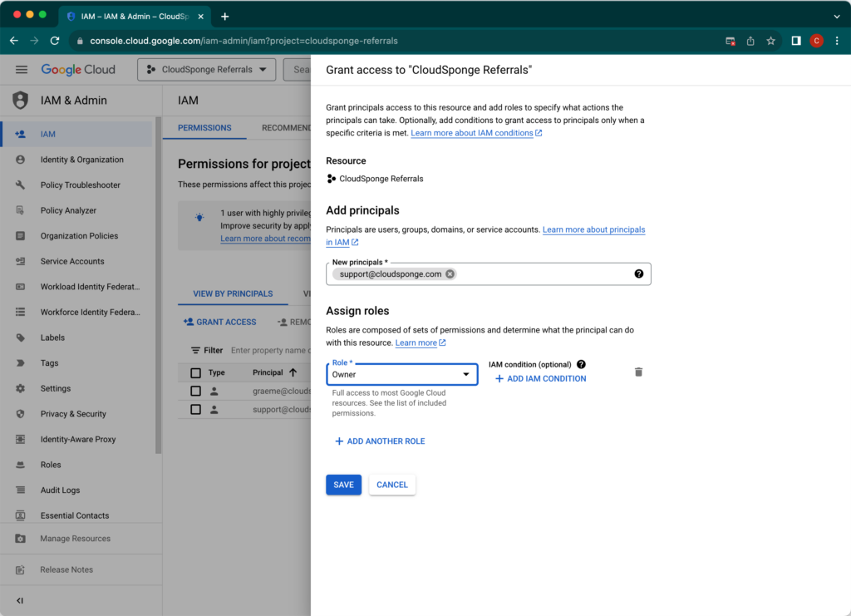Delete the Owner role with trash icon
This screenshot has width=851, height=616.
[638, 372]
